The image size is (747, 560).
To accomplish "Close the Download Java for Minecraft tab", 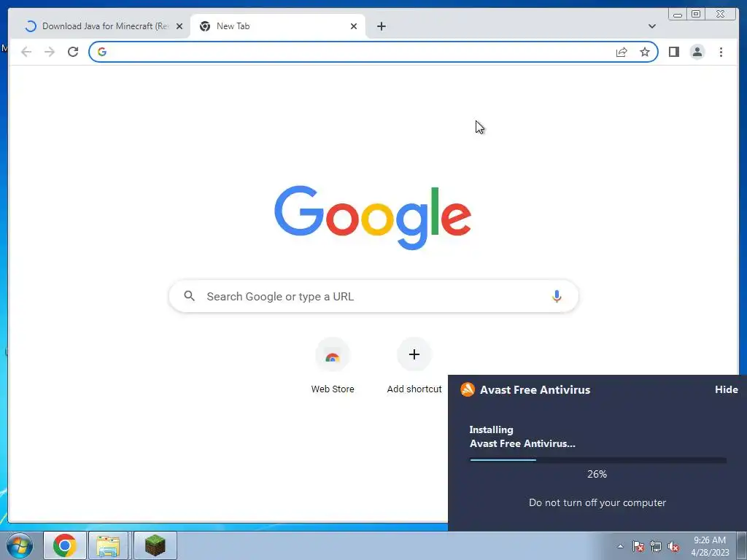I will pyautogui.click(x=179, y=26).
